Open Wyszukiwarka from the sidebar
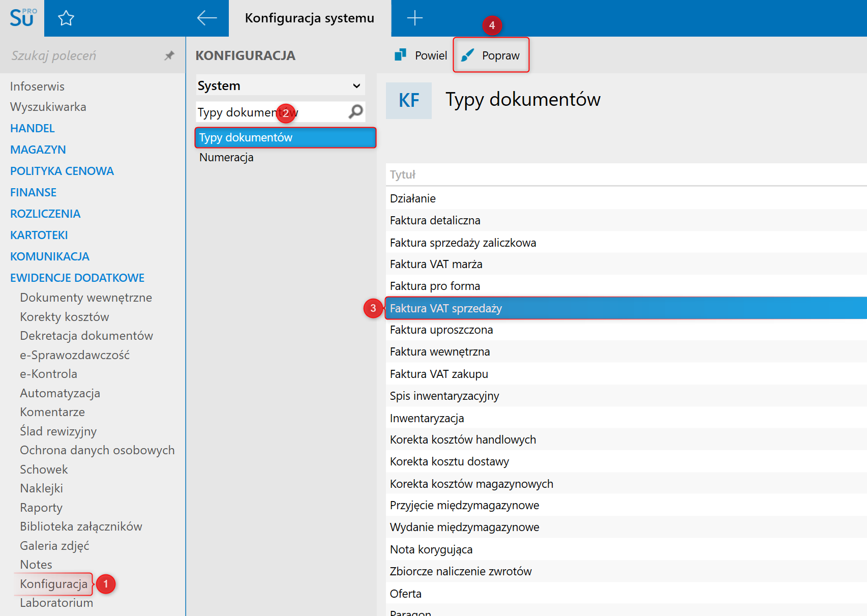867x616 pixels. coord(48,107)
